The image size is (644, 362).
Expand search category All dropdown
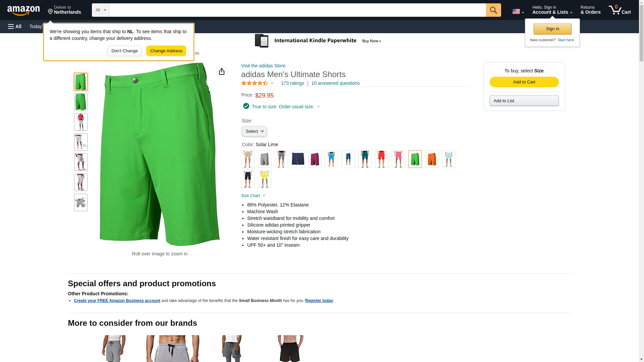click(x=101, y=10)
